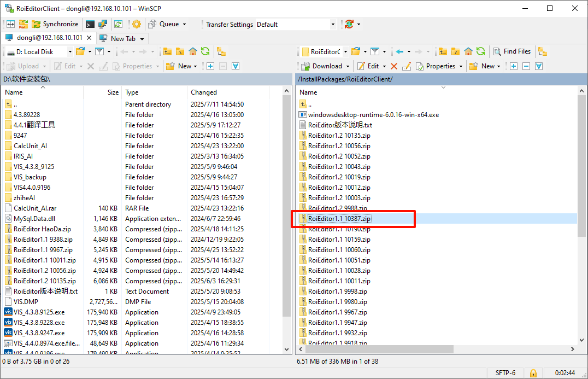Select local folder VIS_backup
The image size is (588, 379).
click(x=30, y=177)
